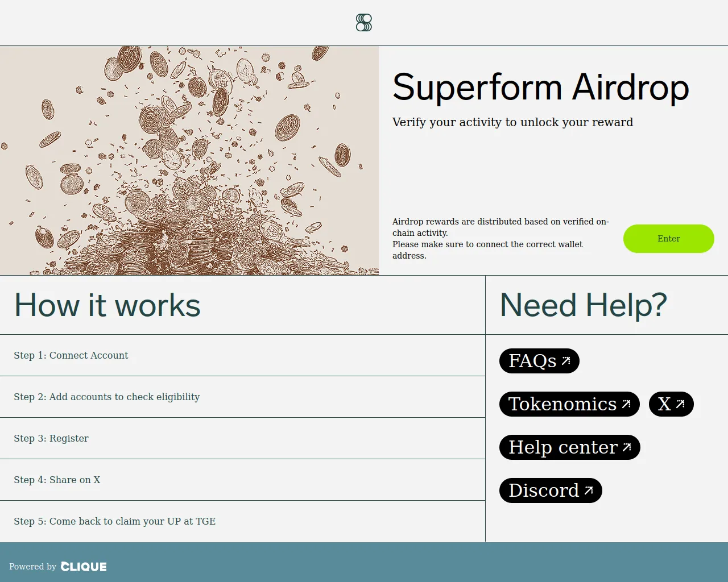
Task: Click the "How it works" heading
Action: tap(107, 305)
